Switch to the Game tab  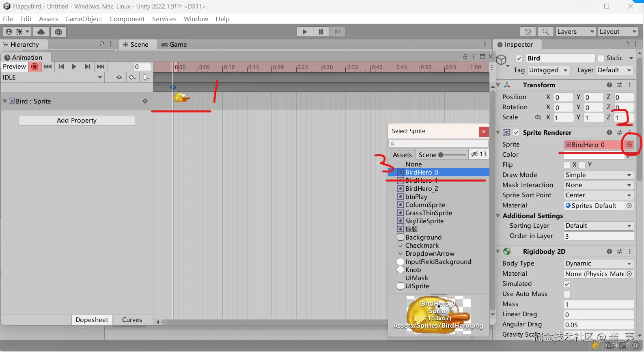[174, 45]
